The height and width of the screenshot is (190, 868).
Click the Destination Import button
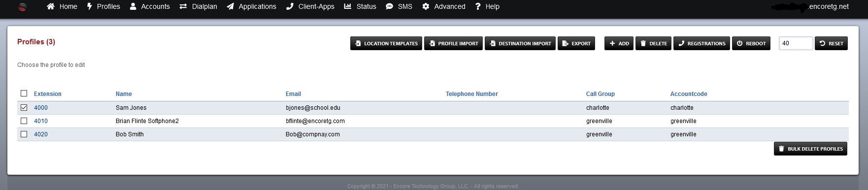(520, 43)
